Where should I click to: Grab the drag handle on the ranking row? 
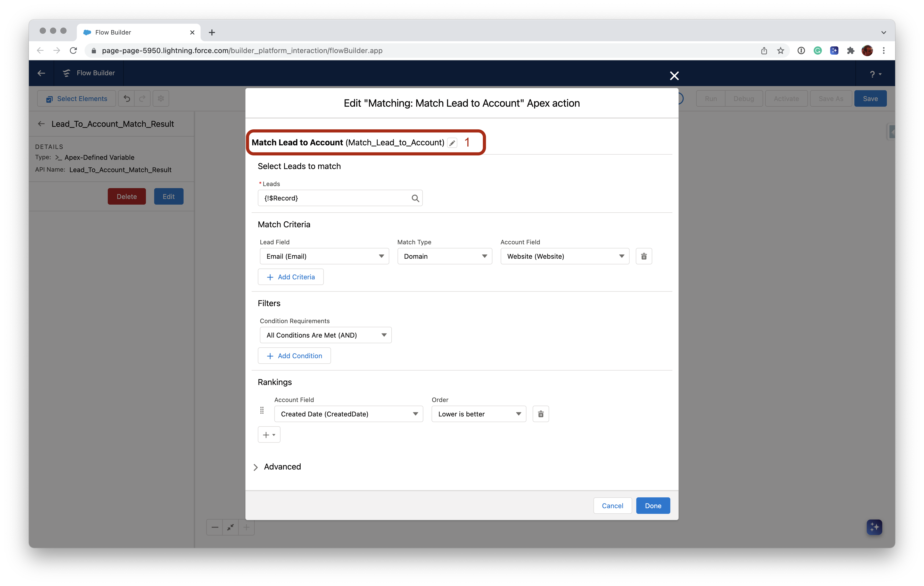pos(262,410)
